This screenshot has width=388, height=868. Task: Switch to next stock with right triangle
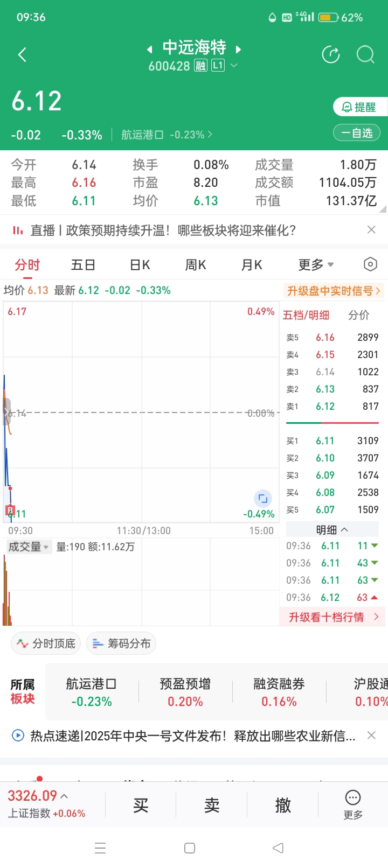(x=238, y=50)
